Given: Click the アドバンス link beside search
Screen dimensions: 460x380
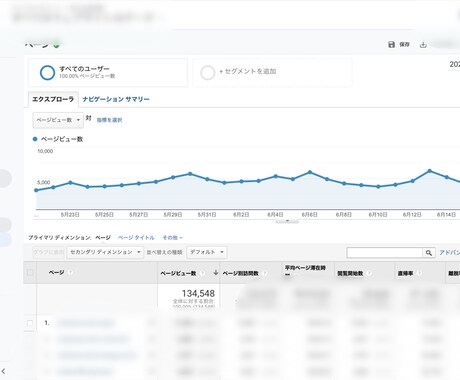Looking at the screenshot, I should point(449,253).
